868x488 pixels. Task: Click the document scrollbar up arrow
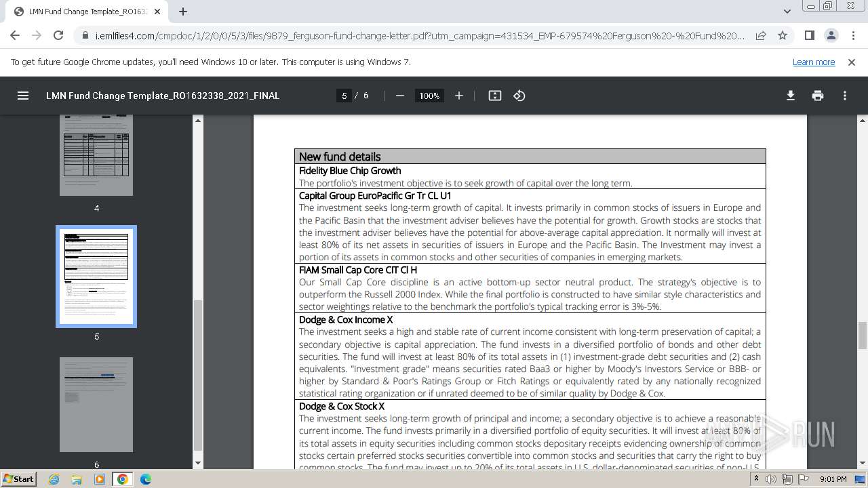pyautogui.click(x=862, y=121)
